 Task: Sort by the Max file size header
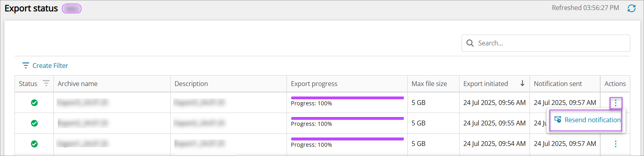point(429,84)
